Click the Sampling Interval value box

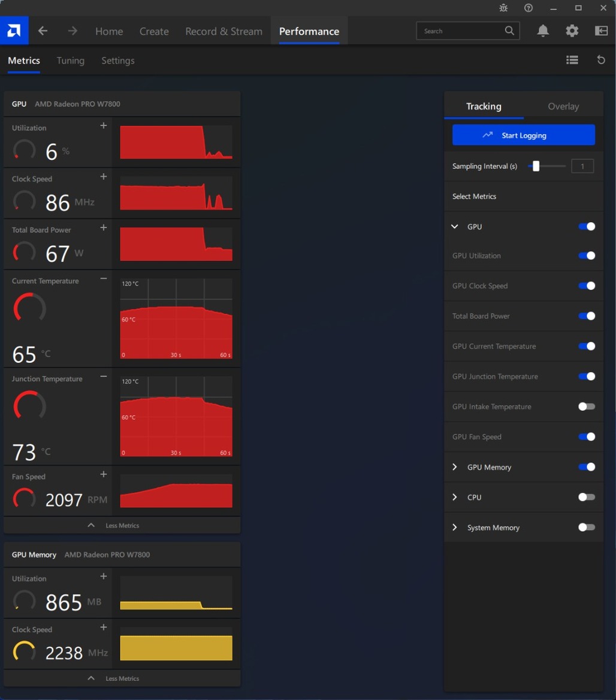tap(582, 166)
